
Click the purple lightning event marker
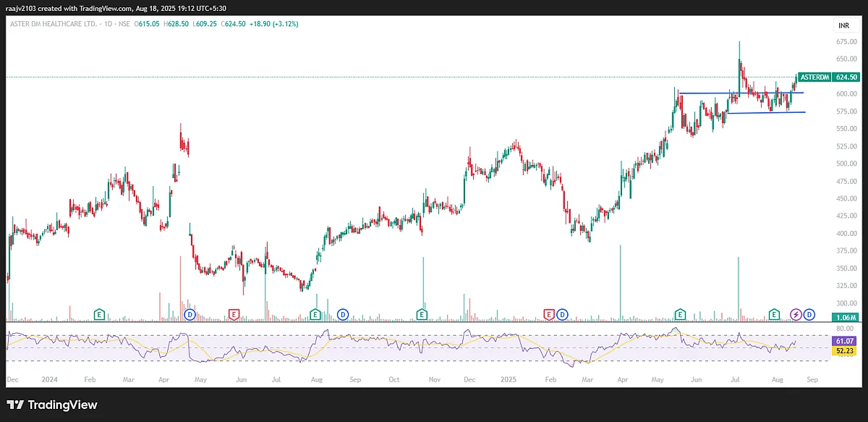coord(796,314)
